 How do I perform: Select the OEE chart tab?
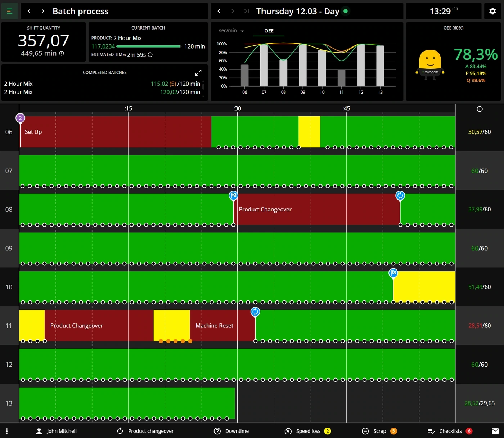269,31
